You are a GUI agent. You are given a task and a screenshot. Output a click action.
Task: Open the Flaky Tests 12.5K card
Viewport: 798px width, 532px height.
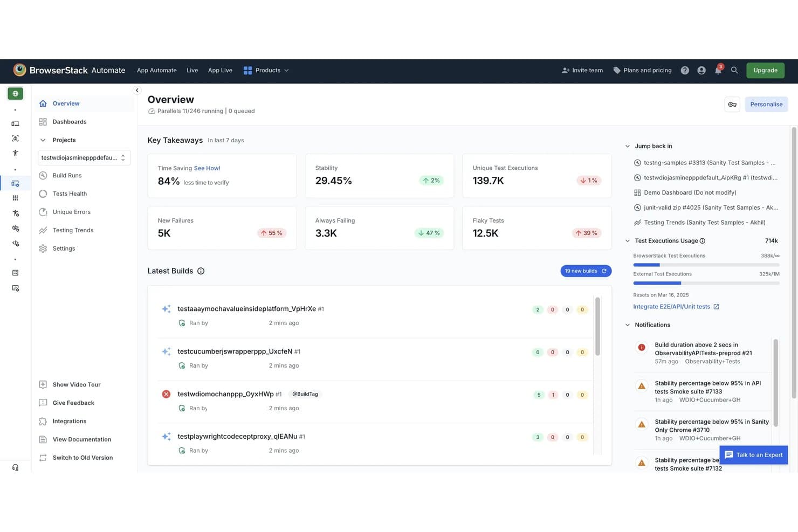537,228
